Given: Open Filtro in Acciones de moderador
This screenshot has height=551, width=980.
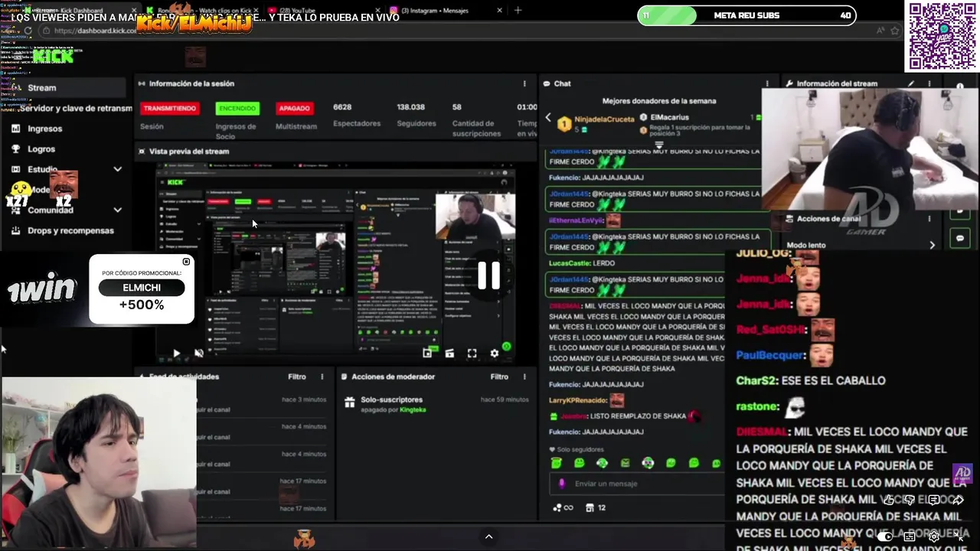Looking at the screenshot, I should [499, 377].
